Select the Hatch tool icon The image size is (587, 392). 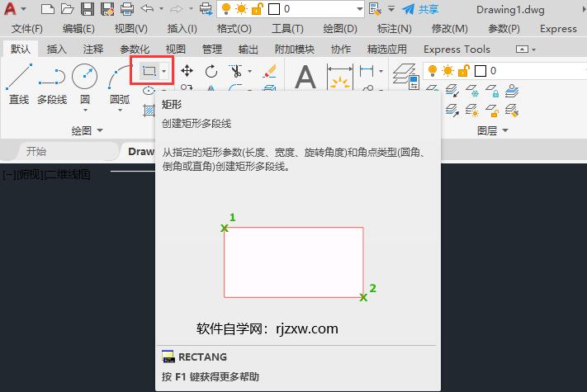click(x=149, y=110)
